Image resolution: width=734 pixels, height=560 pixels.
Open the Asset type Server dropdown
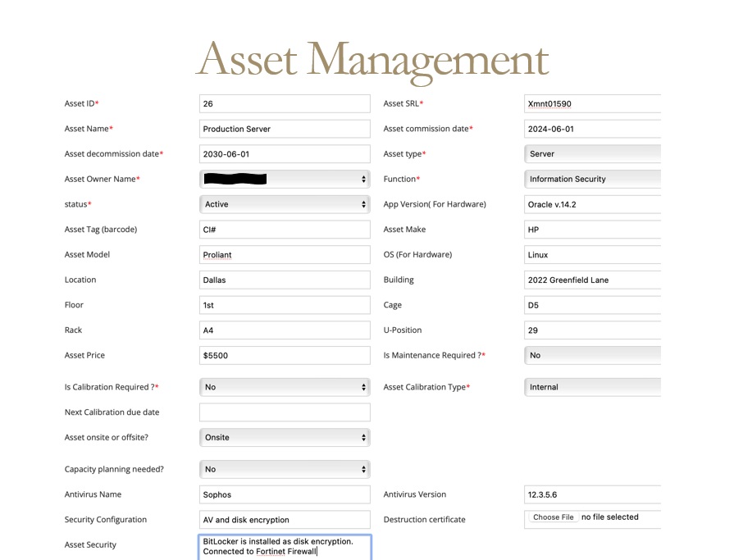pos(592,154)
